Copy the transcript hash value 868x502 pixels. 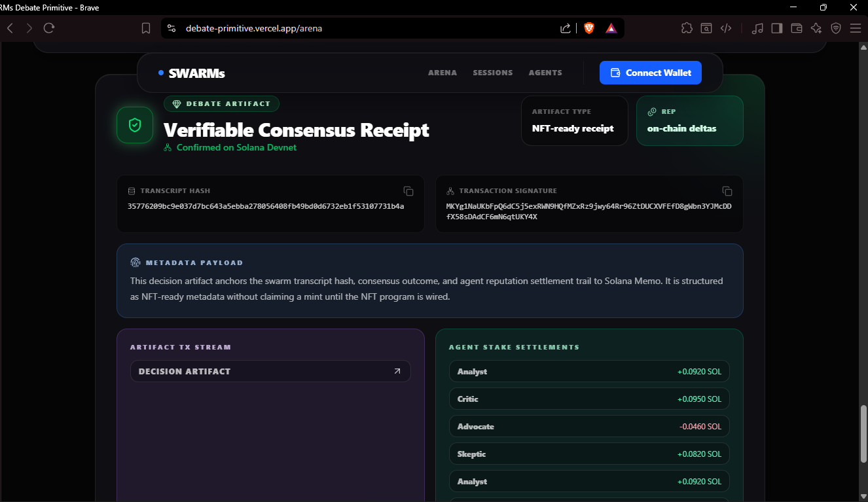tap(408, 191)
